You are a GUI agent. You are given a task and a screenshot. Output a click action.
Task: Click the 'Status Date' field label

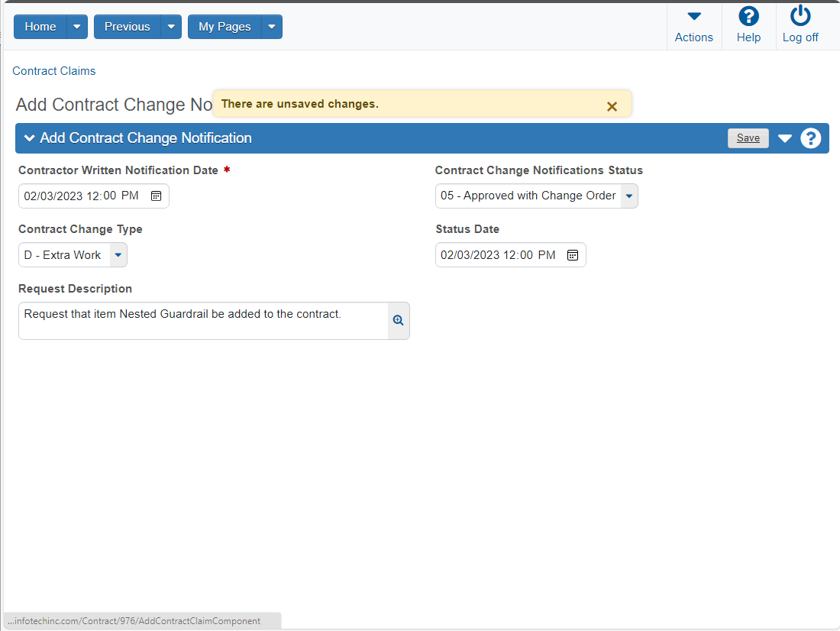tap(467, 229)
